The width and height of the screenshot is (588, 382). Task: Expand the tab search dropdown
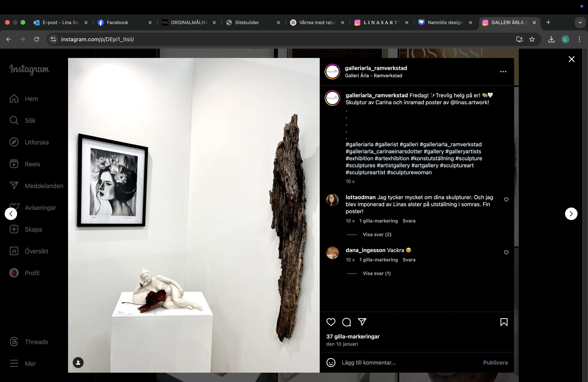pyautogui.click(x=580, y=23)
